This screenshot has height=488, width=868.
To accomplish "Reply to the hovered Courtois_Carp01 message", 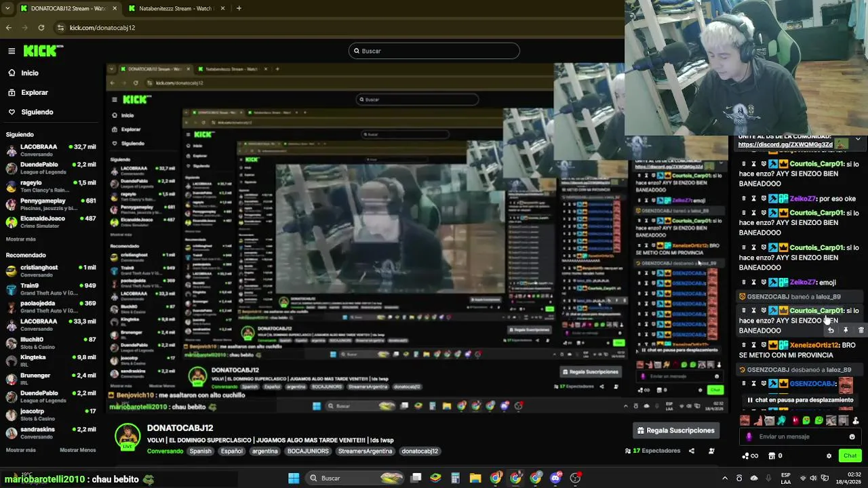I will 831,330.
